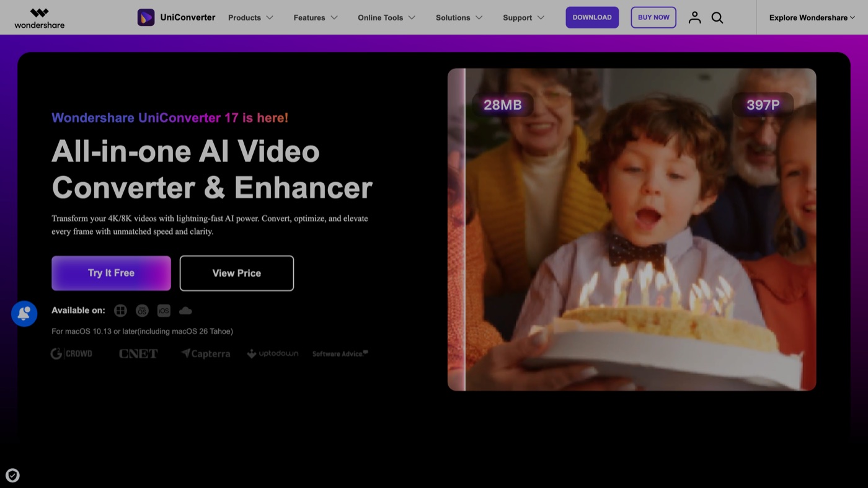The height and width of the screenshot is (488, 868).
Task: Expand the Features menu chevron
Action: tap(334, 17)
